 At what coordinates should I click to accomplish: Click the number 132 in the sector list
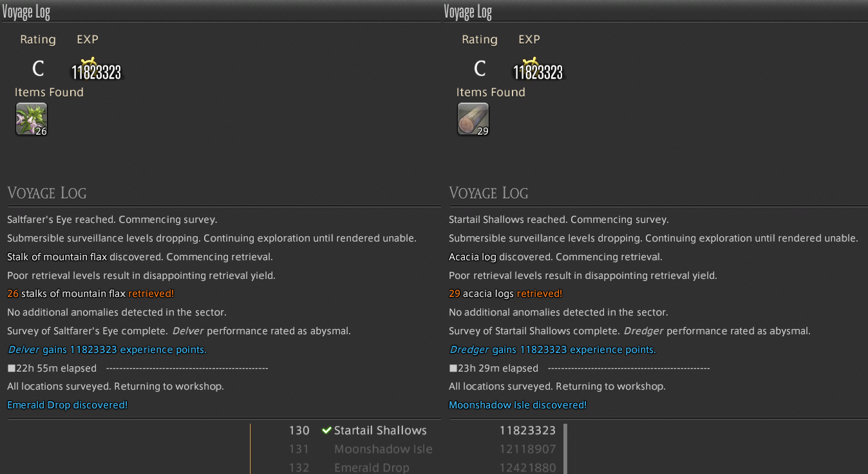299,468
